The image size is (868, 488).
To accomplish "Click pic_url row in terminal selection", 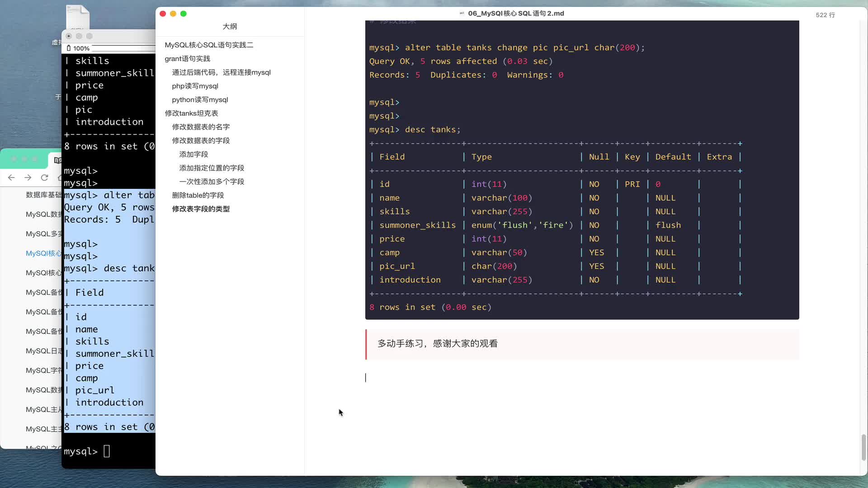I will [x=94, y=390].
